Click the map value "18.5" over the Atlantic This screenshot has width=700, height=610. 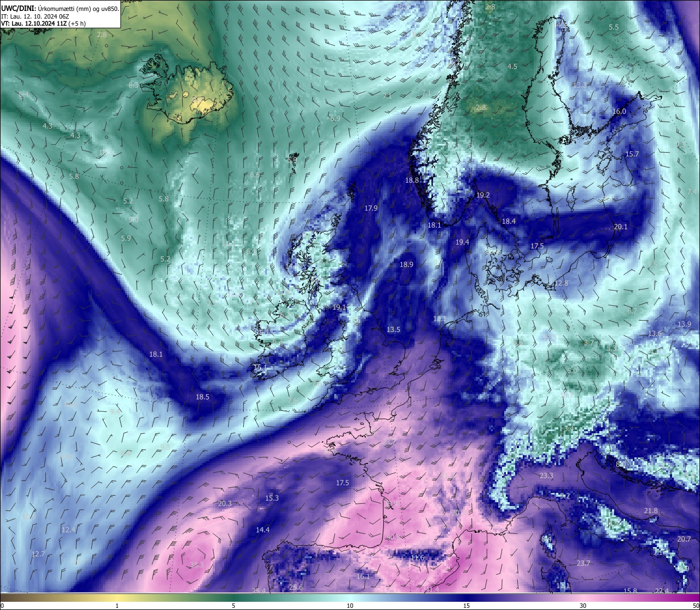coord(202,397)
